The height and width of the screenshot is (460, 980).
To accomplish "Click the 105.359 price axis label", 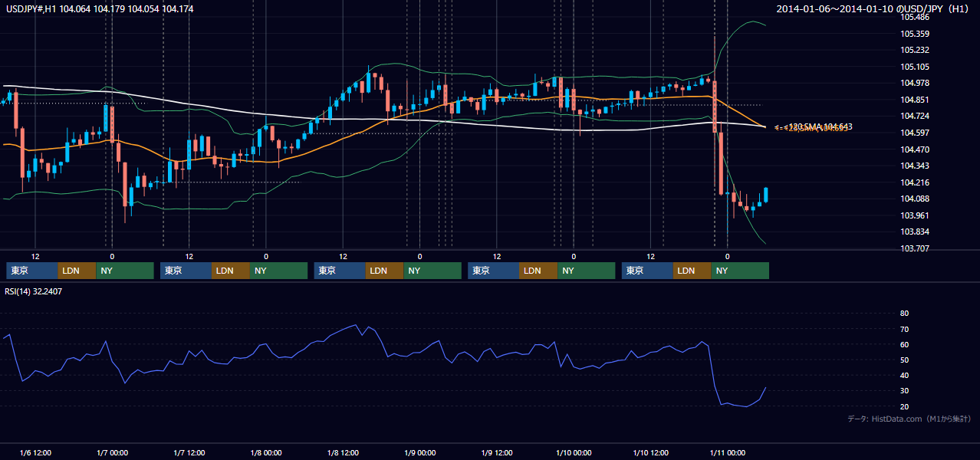I will 915,34.
